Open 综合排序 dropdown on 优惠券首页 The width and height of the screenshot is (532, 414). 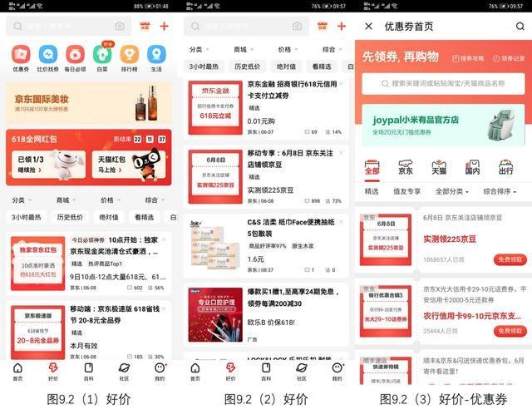point(500,191)
